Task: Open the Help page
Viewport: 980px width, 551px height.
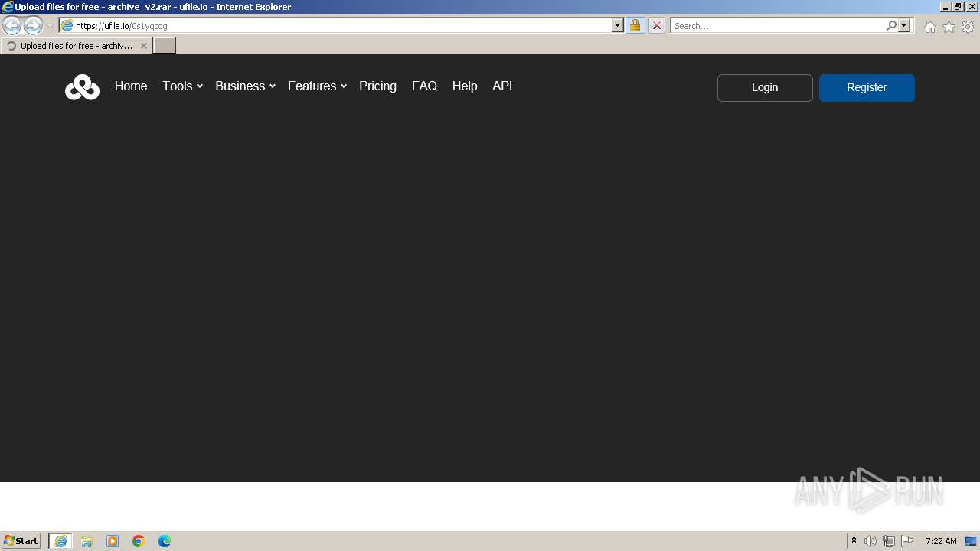Action: point(465,86)
